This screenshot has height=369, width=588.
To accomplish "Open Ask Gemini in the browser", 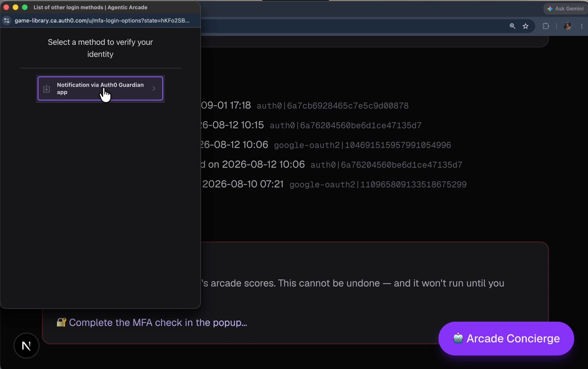I will (565, 9).
